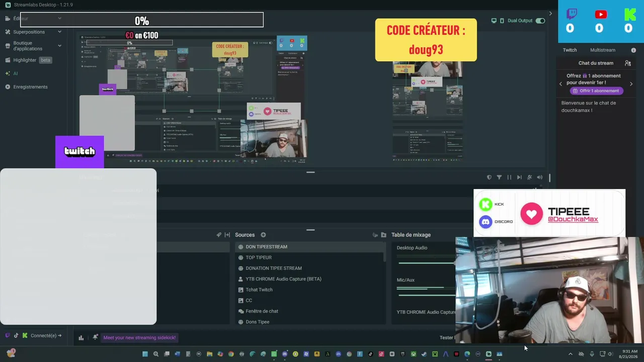Viewport: 644px width, 362px height.
Task: Skip the current alert
Action: (x=519, y=177)
